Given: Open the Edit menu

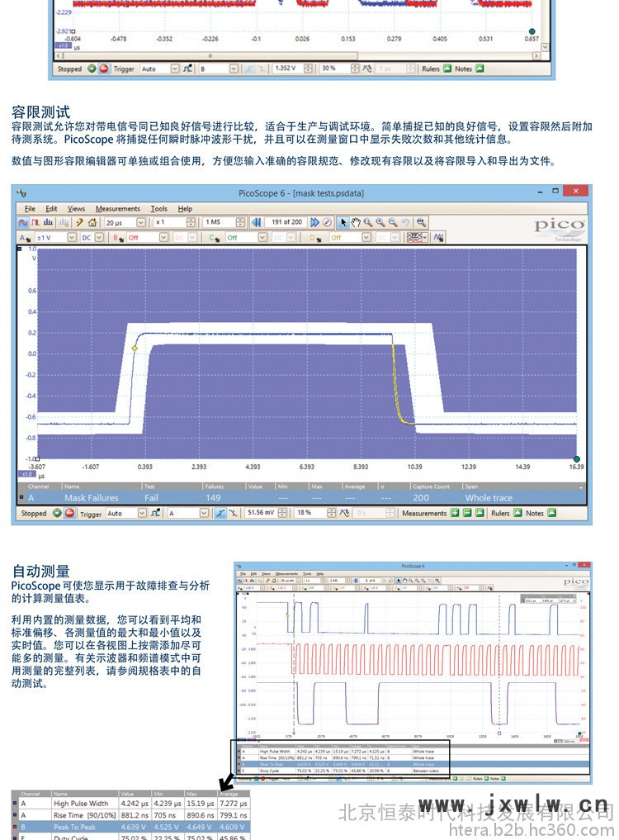Looking at the screenshot, I should (51, 208).
